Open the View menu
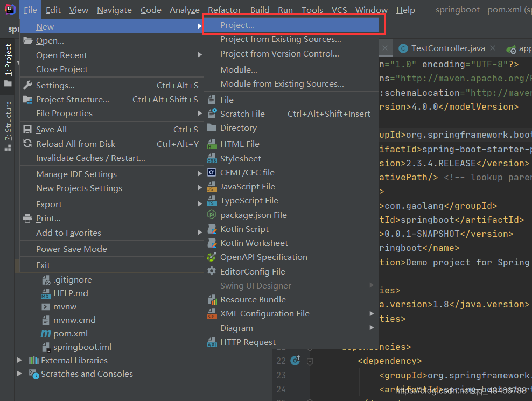532x401 pixels. tap(79, 10)
